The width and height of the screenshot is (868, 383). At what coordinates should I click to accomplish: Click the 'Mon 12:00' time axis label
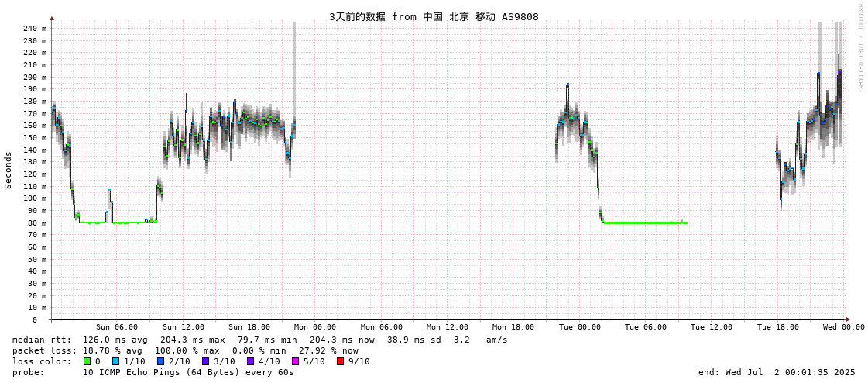pos(448,327)
